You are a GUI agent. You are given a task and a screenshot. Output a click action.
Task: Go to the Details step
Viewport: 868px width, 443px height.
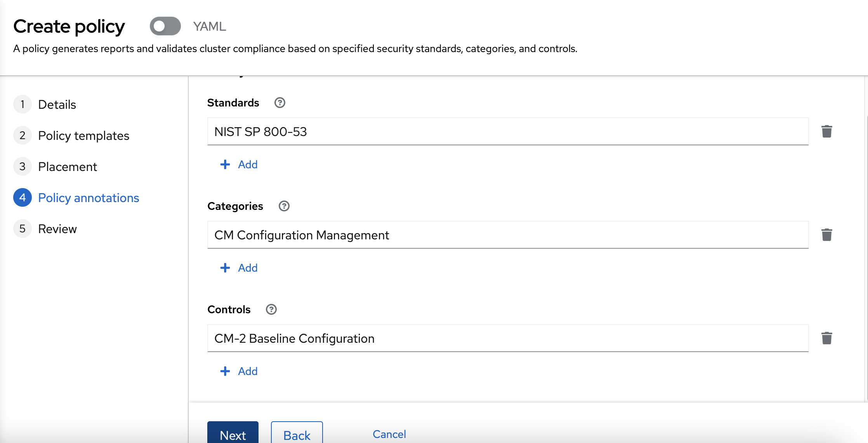click(x=45, y=104)
